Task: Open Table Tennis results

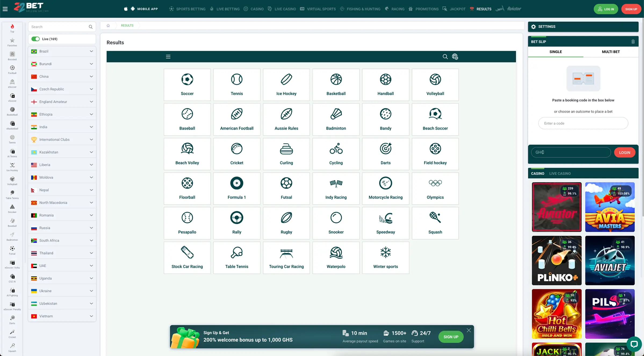Action: click(x=237, y=257)
